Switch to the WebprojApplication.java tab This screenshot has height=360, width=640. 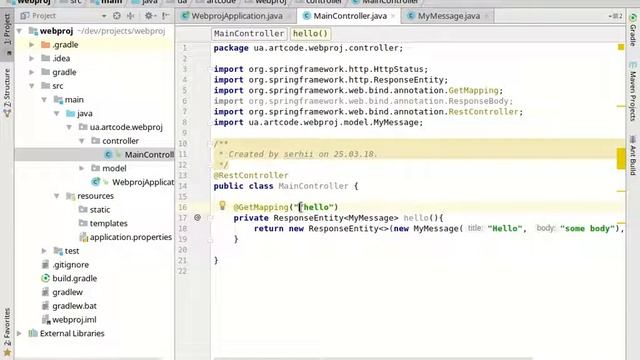click(x=237, y=16)
